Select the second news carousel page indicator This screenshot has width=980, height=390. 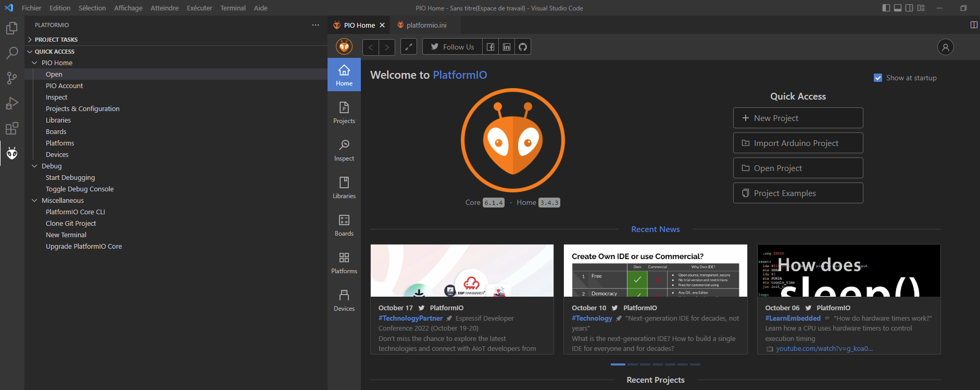(x=633, y=364)
